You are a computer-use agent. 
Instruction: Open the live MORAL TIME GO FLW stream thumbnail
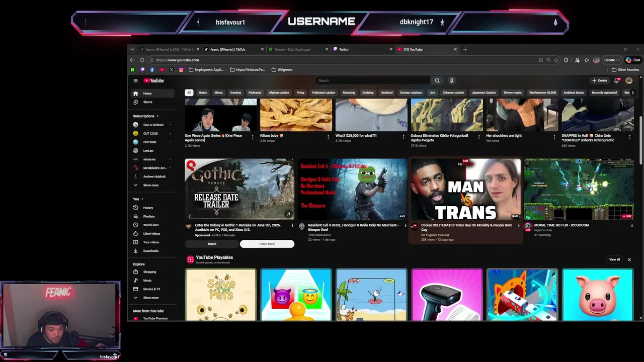(x=579, y=190)
